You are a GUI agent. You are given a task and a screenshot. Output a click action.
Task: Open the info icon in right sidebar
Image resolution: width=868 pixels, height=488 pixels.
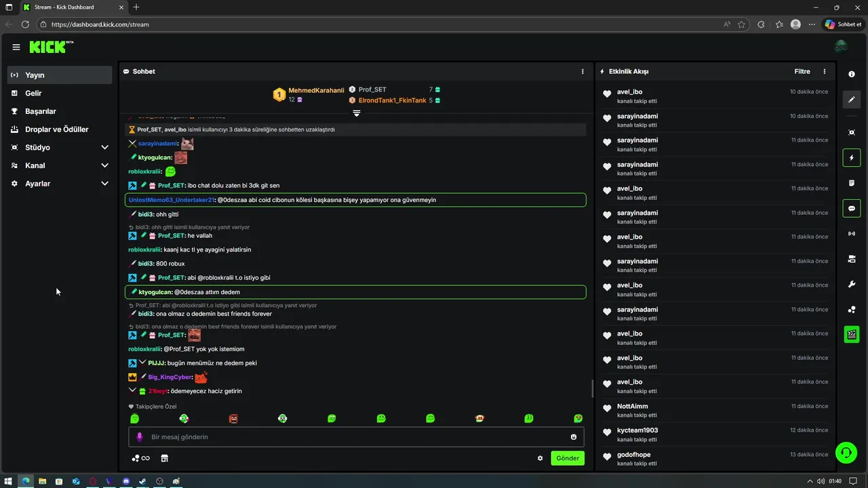click(x=852, y=75)
